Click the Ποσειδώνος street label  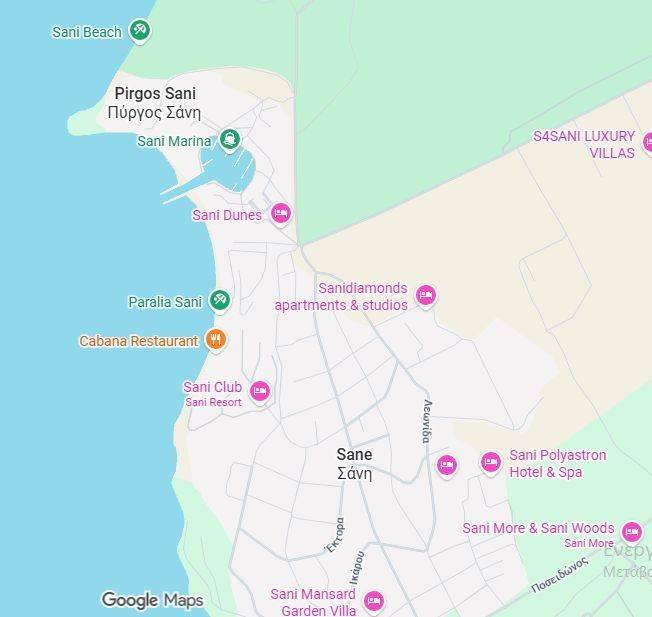pos(560,575)
